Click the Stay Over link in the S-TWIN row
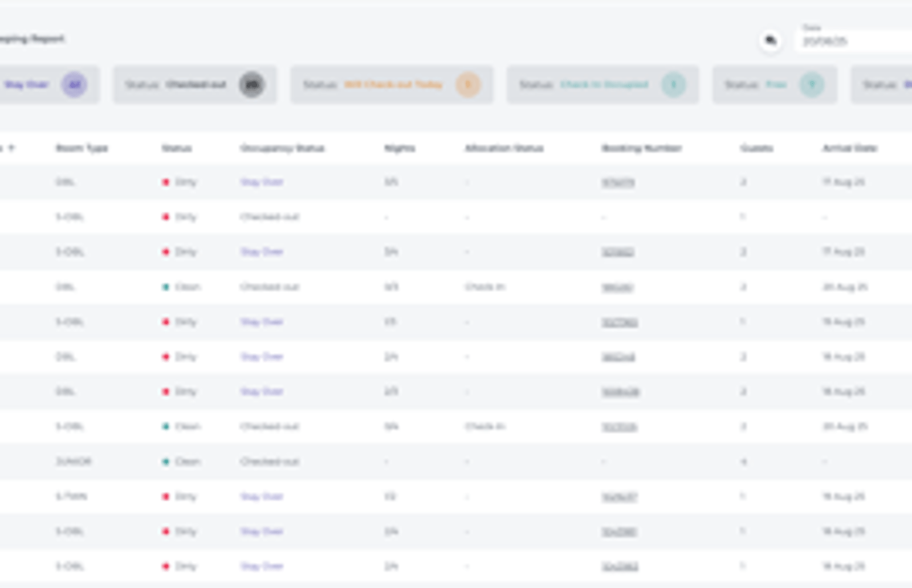Viewport: 912px width, 588px height. [x=262, y=496]
